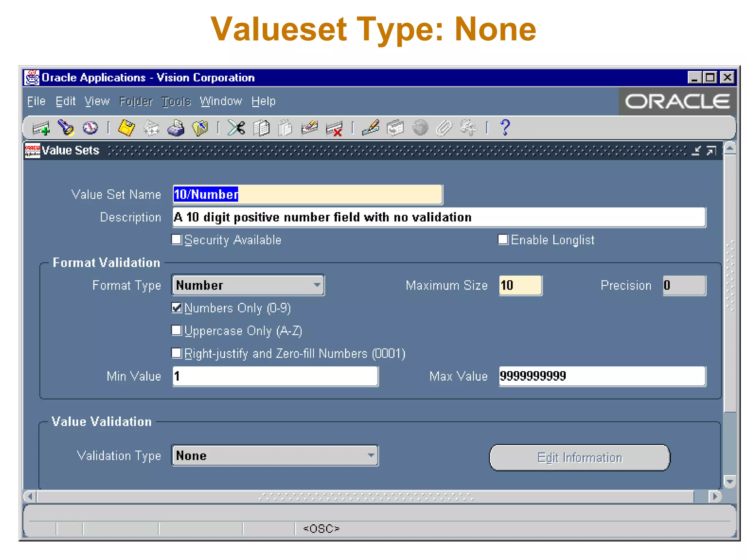Click the Save disk toolbar icon
The image size is (747, 560).
pyautogui.click(x=126, y=128)
